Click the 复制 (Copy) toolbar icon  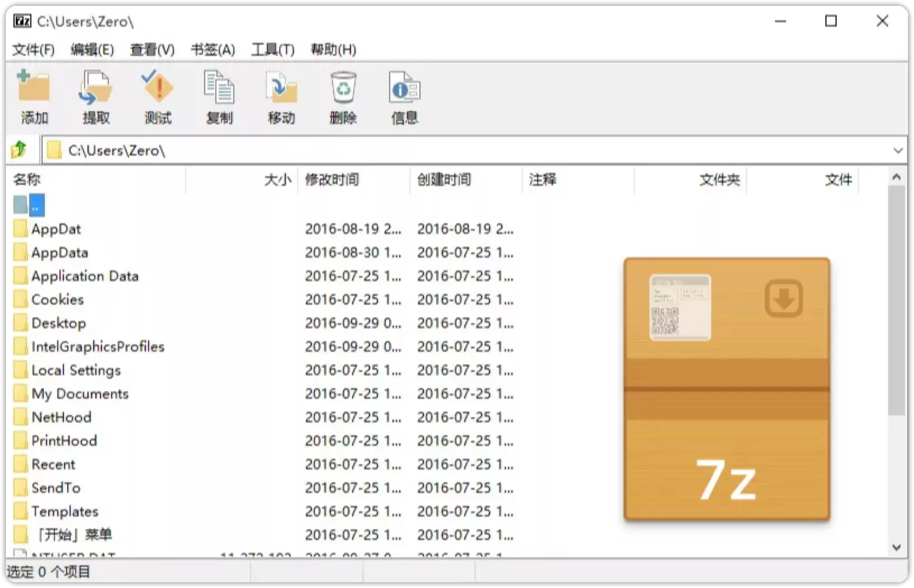coord(219,87)
